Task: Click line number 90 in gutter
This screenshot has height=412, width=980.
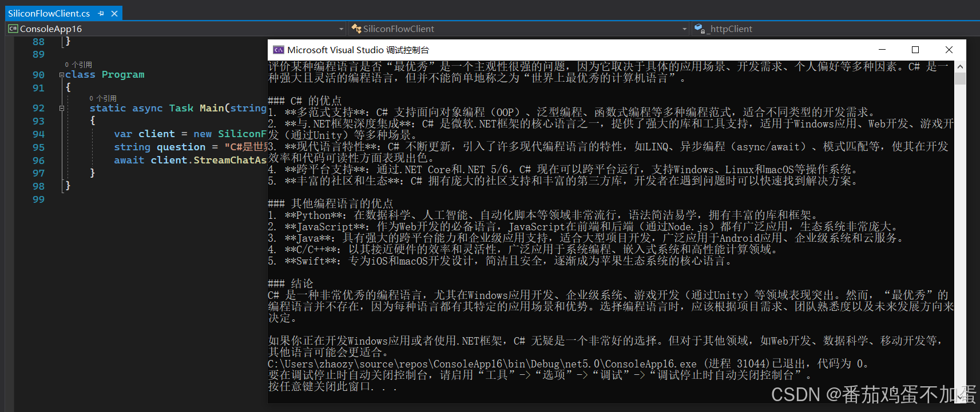Action: tap(38, 75)
